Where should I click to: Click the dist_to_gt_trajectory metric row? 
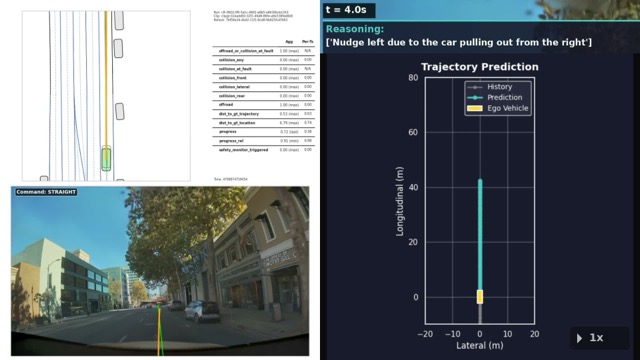pos(264,114)
